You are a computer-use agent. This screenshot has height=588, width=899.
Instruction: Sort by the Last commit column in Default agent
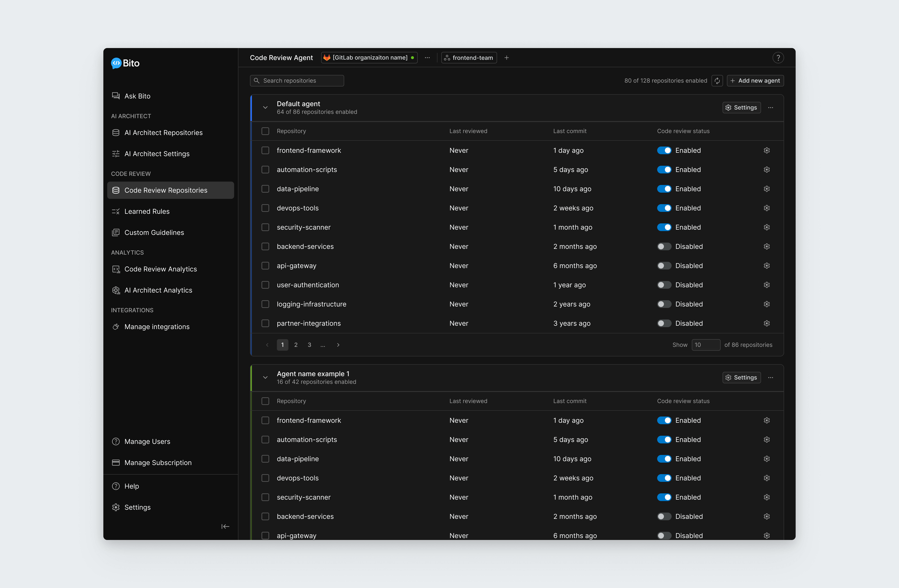point(570,131)
